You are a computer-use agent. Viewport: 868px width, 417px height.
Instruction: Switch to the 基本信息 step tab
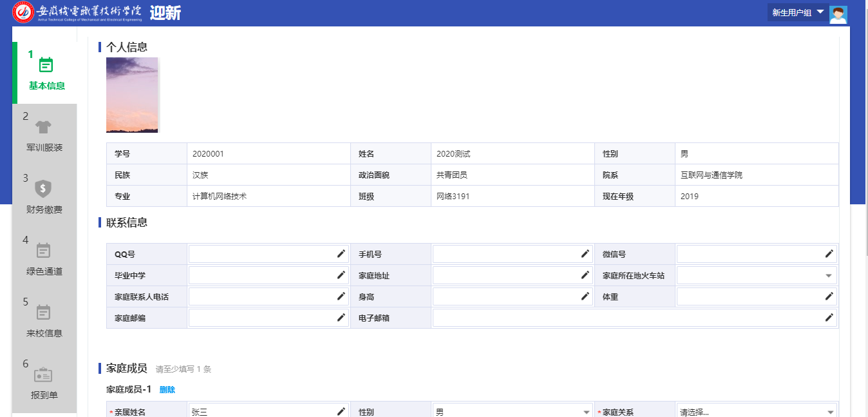[44, 73]
